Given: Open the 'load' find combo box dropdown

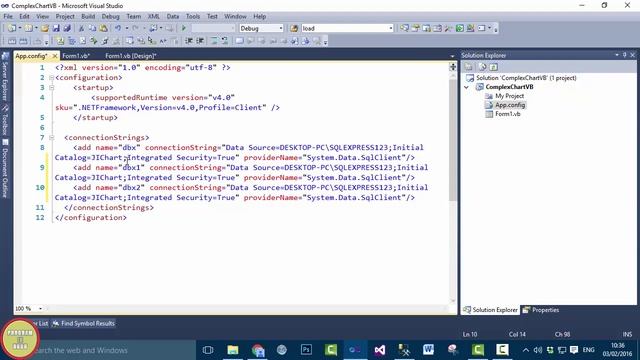Looking at the screenshot, I should [391, 28].
